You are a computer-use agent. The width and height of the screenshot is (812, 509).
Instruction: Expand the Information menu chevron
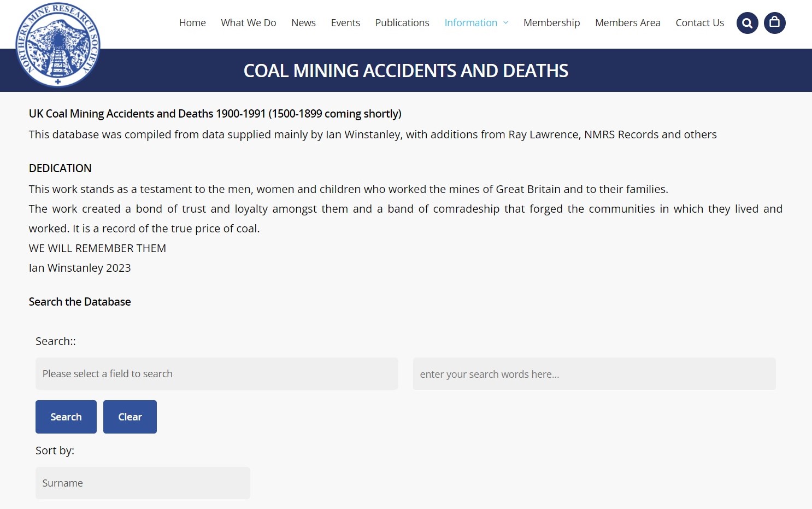506,23
